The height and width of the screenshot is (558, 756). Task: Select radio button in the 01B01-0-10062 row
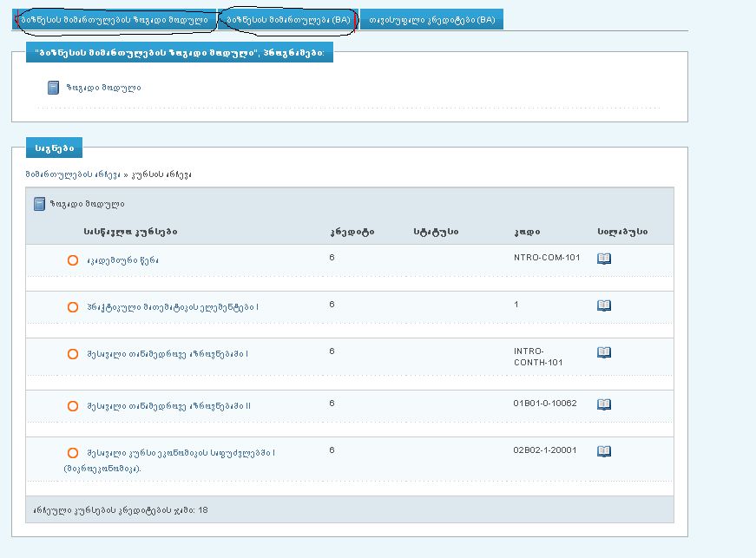(73, 406)
